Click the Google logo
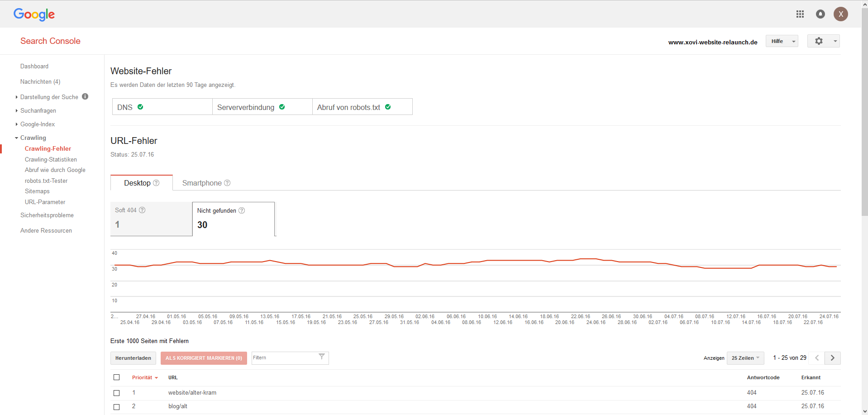868x415 pixels. (34, 14)
